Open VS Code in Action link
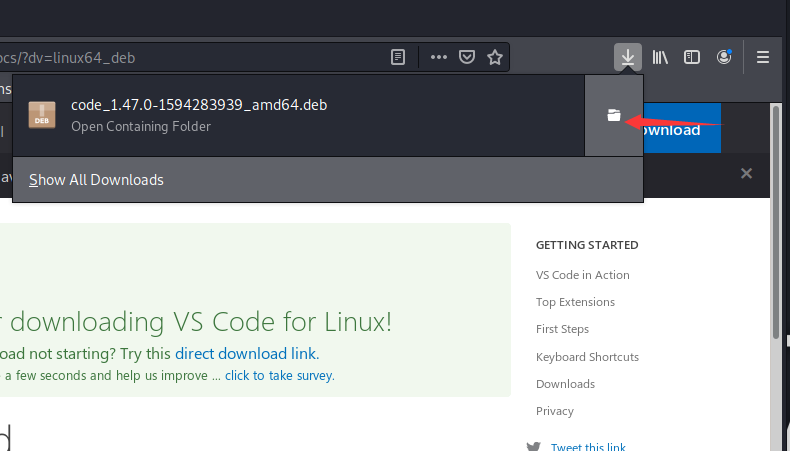This screenshot has height=451, width=790. (582, 275)
